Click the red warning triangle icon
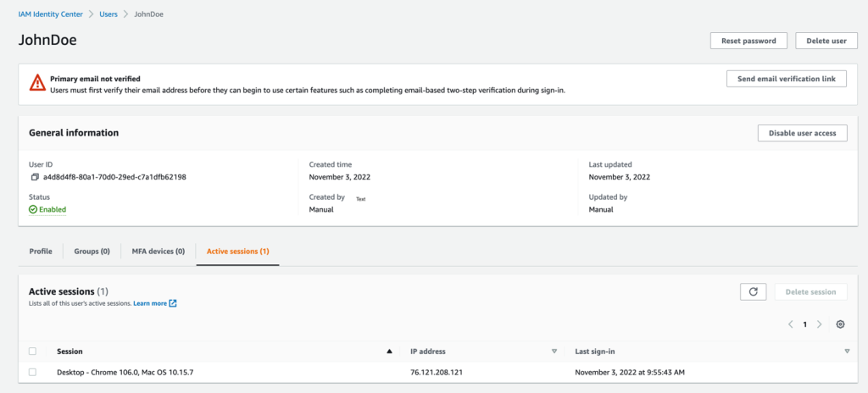The image size is (868, 393). click(37, 83)
